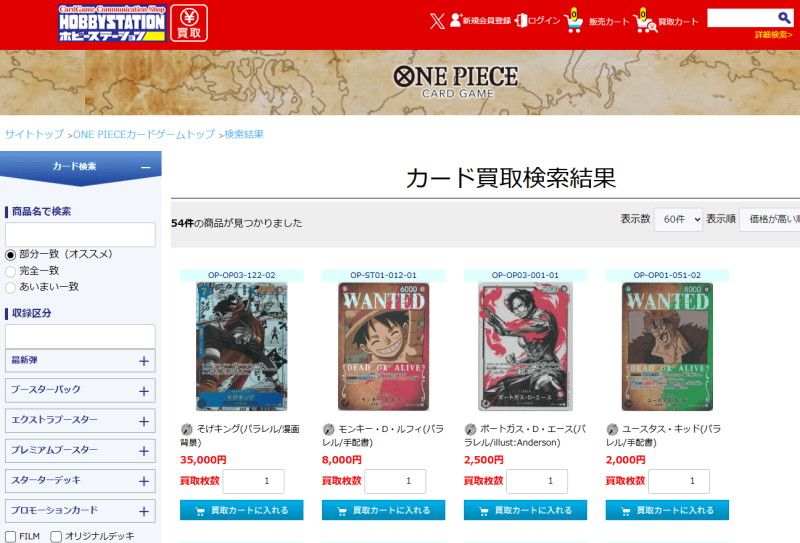Screen dimensions: 800x543
Task: Select the あいまい一致 radio button
Action: tap(10, 287)
